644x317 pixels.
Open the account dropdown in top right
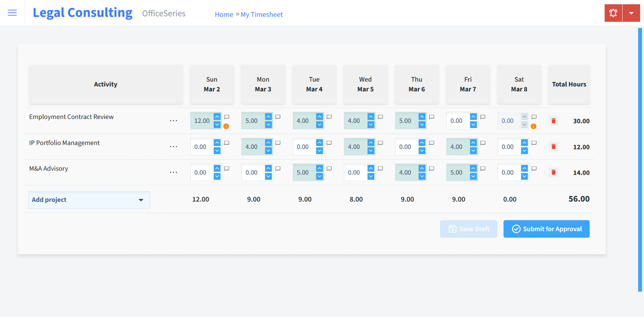click(631, 12)
